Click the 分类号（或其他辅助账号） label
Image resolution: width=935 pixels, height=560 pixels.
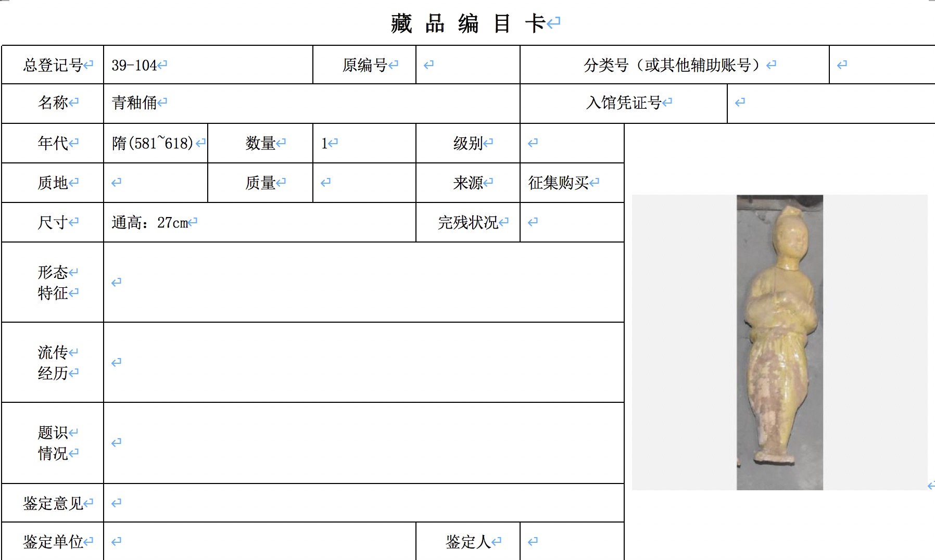click(x=675, y=65)
